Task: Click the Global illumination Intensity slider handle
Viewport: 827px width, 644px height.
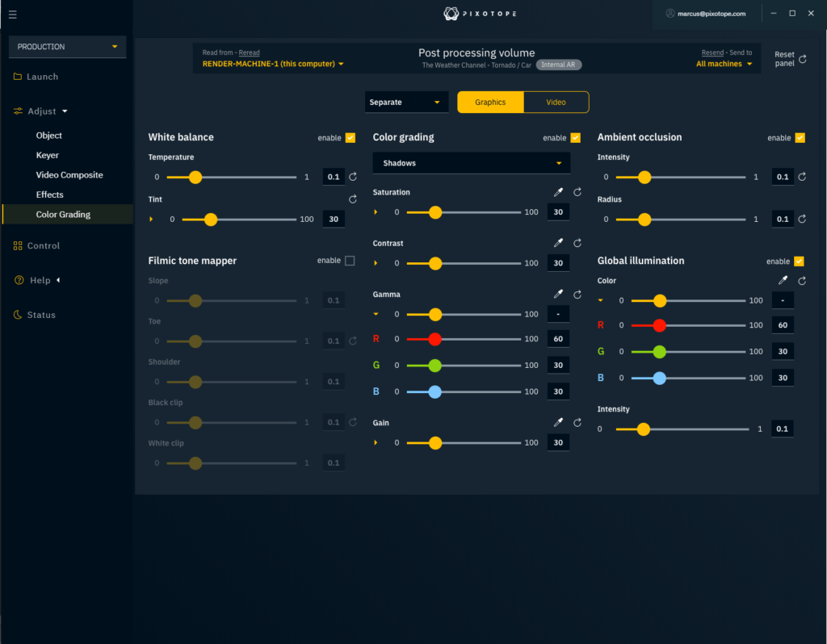Action: [x=643, y=429]
